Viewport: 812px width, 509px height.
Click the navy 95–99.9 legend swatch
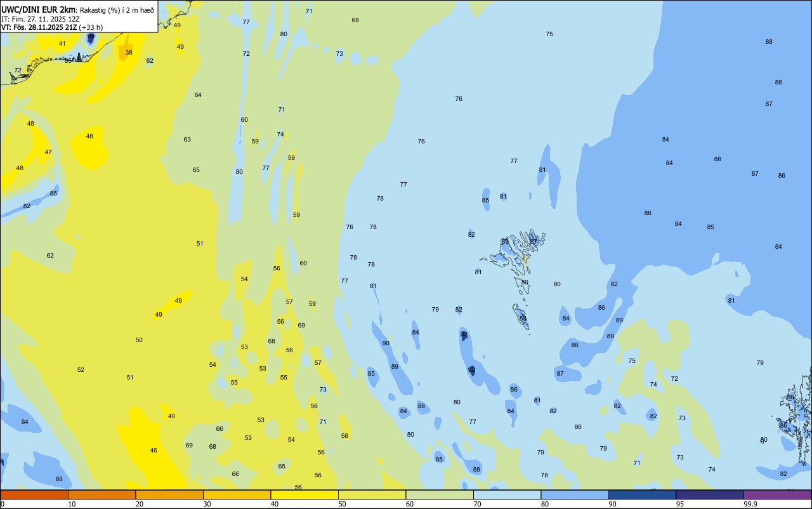[710, 494]
